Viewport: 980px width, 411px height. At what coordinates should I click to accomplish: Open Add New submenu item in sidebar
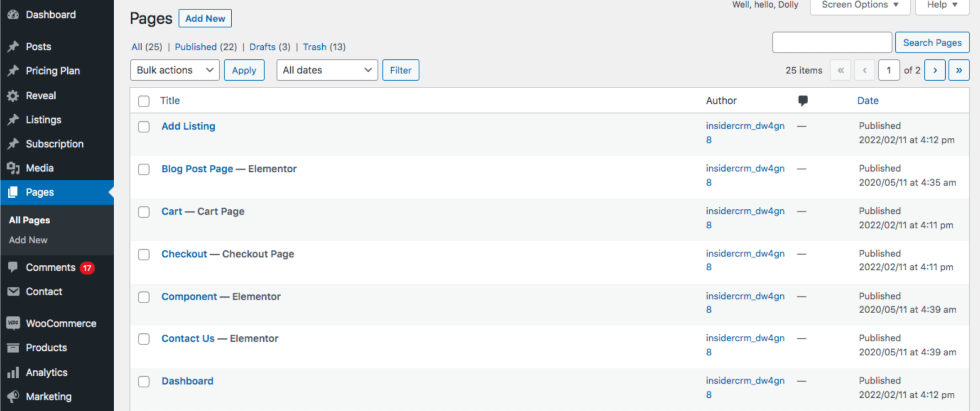coord(28,240)
